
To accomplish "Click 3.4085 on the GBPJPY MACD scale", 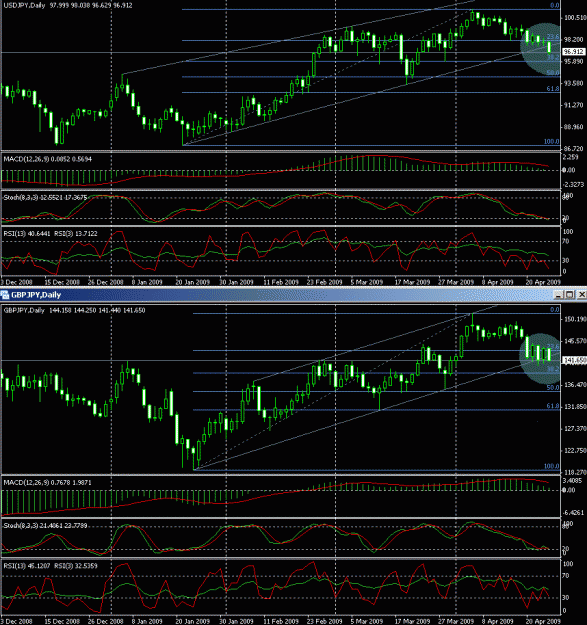I will click(573, 481).
